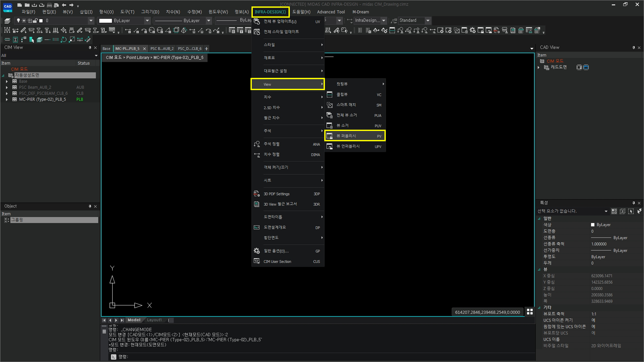Expand the PSC_DEF_PSCBEAM_CLB_6 tree item

[x=7, y=94]
